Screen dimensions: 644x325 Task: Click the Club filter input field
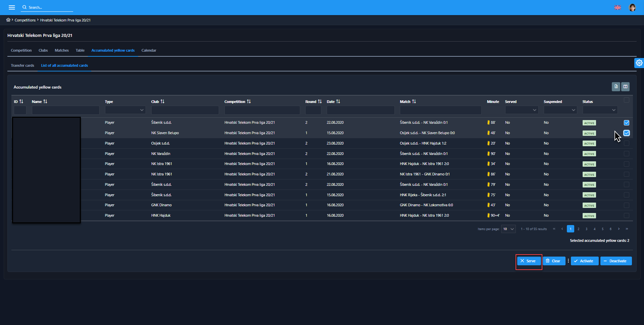[x=185, y=110]
